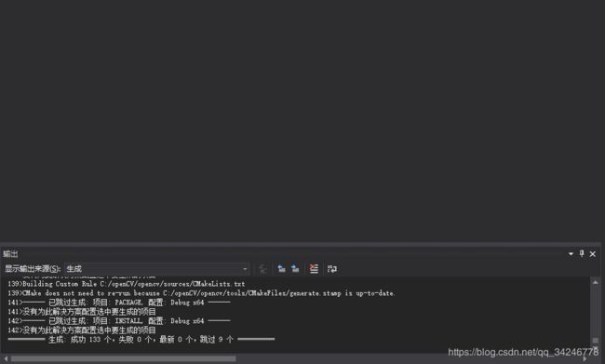The height and width of the screenshot is (364, 605).
Task: Click the 输出 panel title
Action: 10,253
